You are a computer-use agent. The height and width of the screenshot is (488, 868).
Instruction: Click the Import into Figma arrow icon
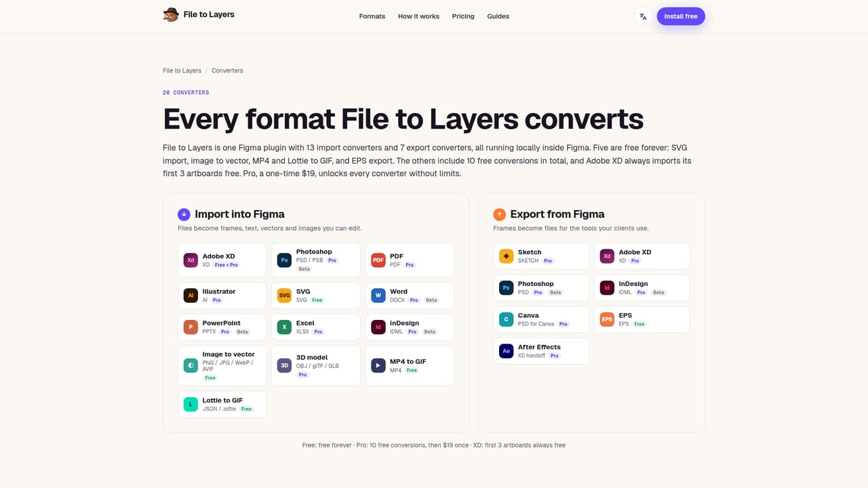tap(184, 214)
